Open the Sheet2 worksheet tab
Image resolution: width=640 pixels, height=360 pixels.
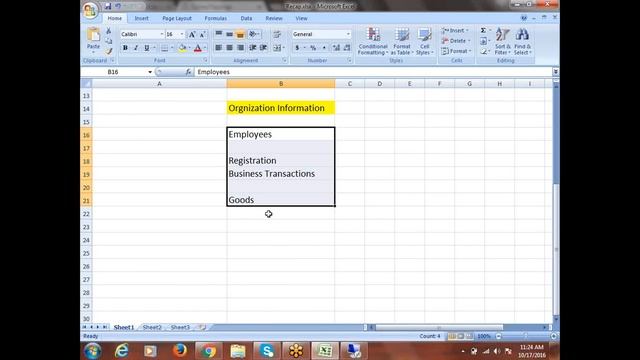152,327
